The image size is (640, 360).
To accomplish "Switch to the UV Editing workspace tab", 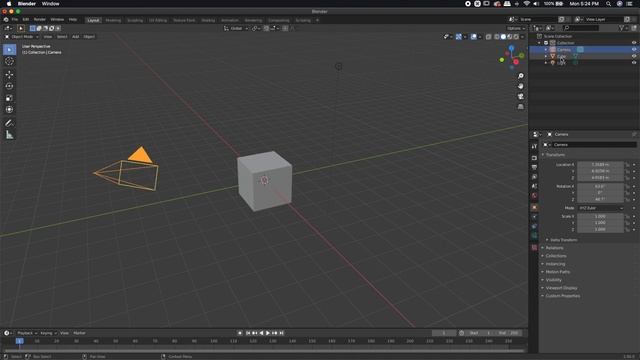I will 158,20.
